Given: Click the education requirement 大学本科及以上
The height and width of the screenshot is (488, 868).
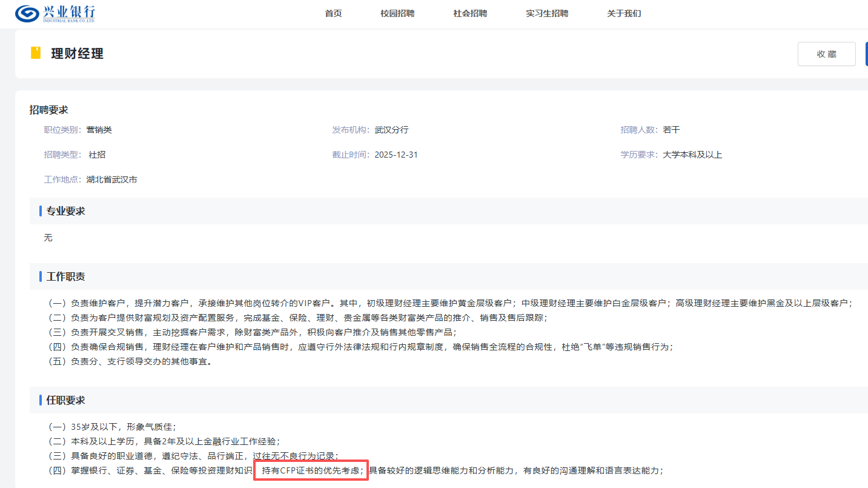Looking at the screenshot, I should (692, 155).
